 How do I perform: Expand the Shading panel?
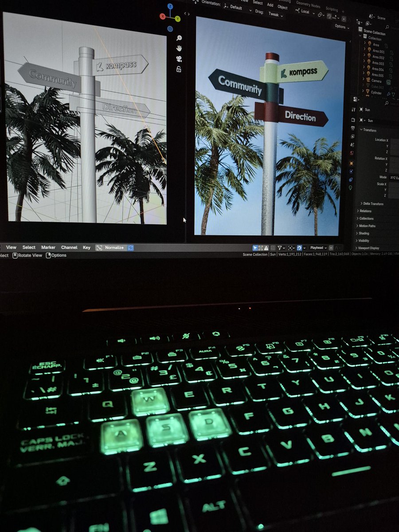click(x=363, y=233)
